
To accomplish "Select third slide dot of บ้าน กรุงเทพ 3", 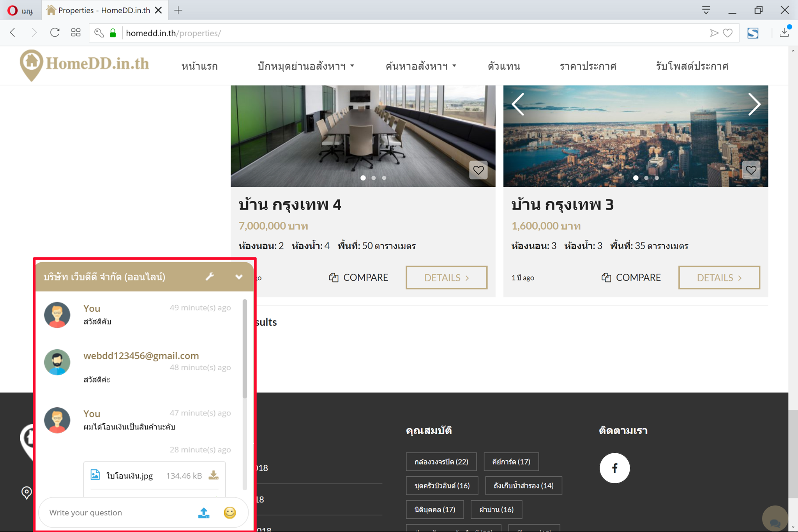I will point(657,178).
